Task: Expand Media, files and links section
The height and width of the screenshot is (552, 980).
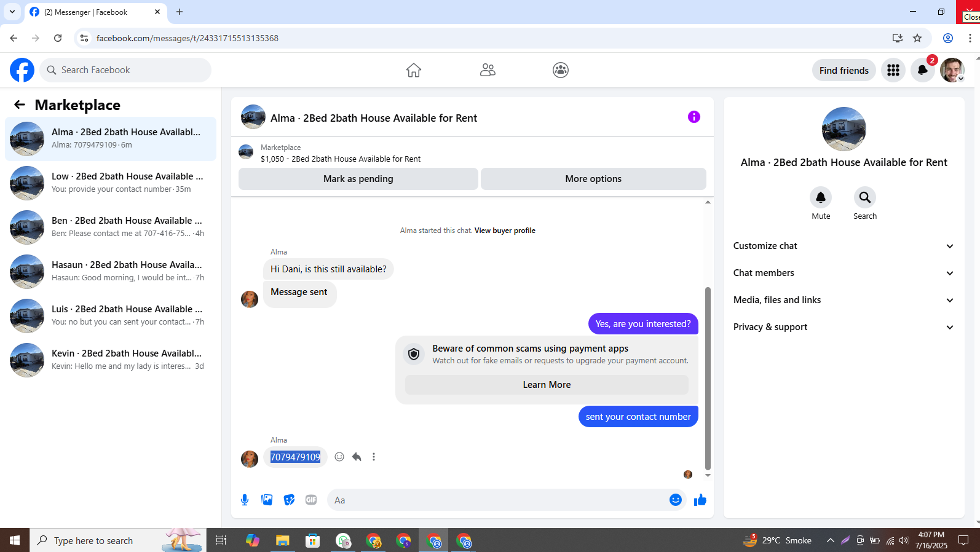Action: pos(844,300)
